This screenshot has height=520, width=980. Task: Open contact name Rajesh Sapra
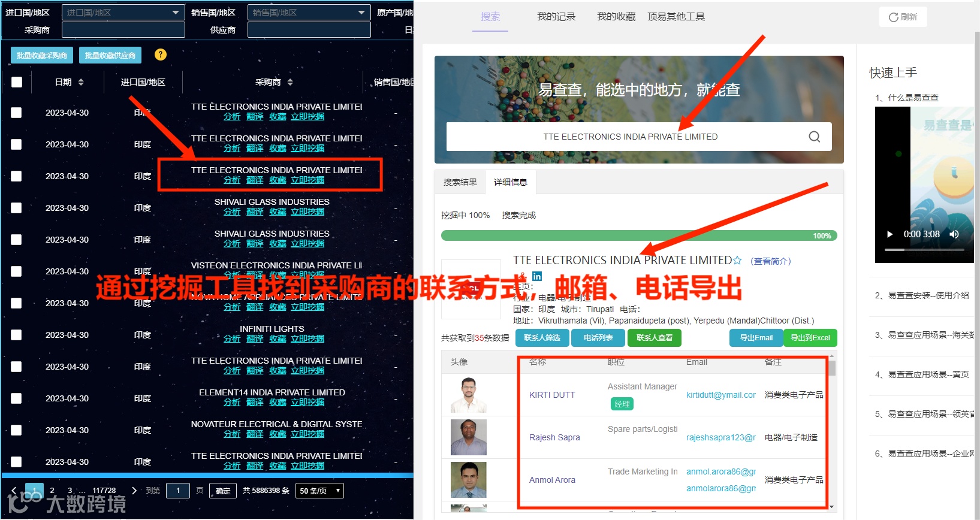(554, 437)
